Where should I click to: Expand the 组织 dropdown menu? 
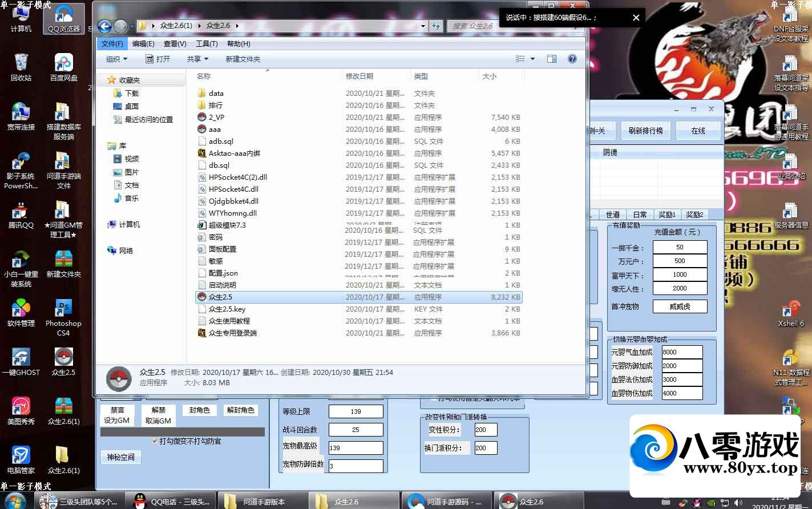coord(116,59)
